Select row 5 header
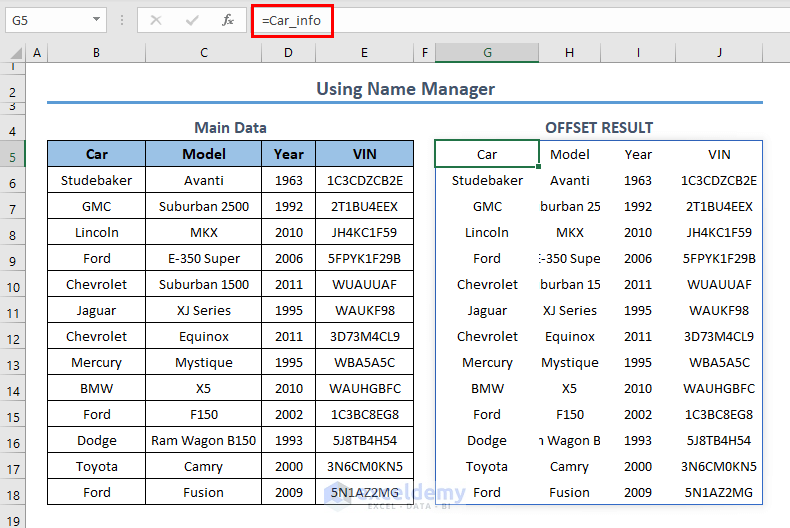 click(x=14, y=155)
